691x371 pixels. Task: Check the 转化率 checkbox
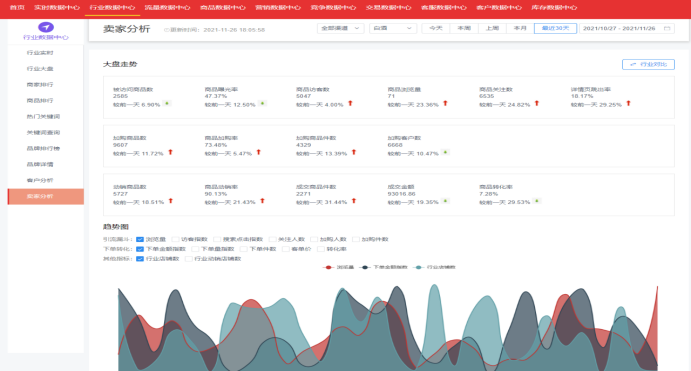[x=321, y=249]
